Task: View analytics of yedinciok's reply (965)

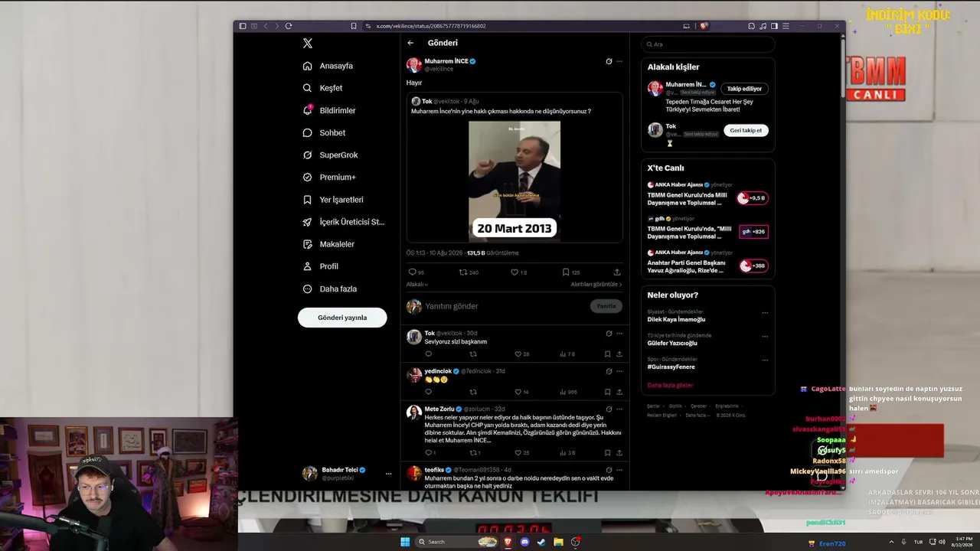Action: [568, 392]
